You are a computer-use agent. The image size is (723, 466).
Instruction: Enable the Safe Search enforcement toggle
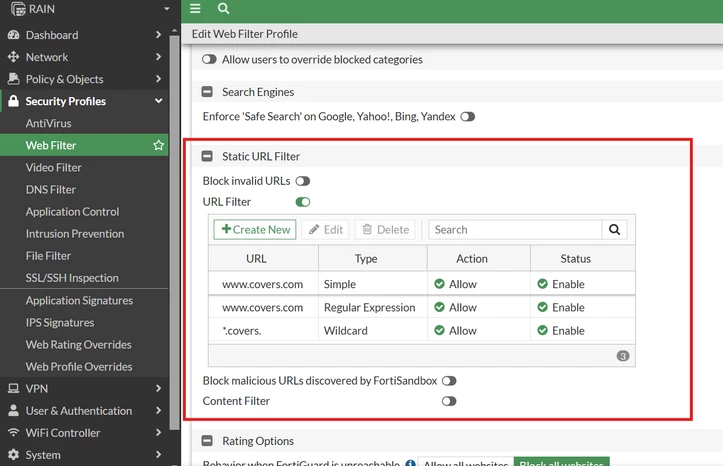pyautogui.click(x=468, y=117)
